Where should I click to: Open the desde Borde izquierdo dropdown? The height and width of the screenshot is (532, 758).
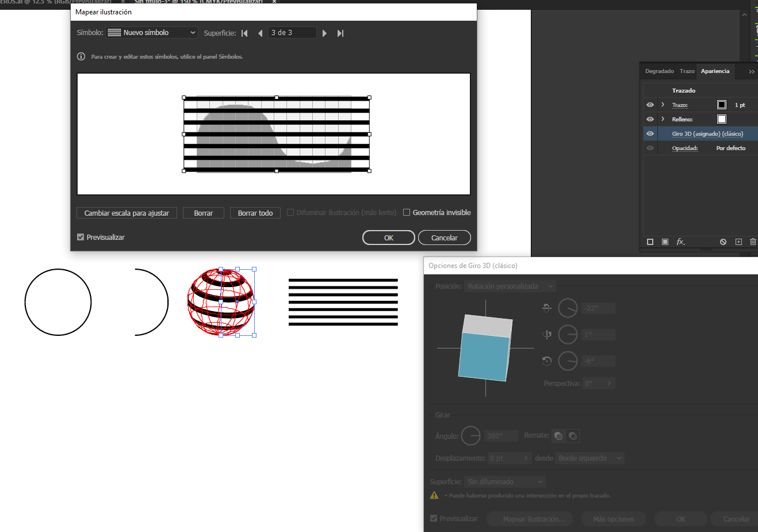[x=590, y=458]
